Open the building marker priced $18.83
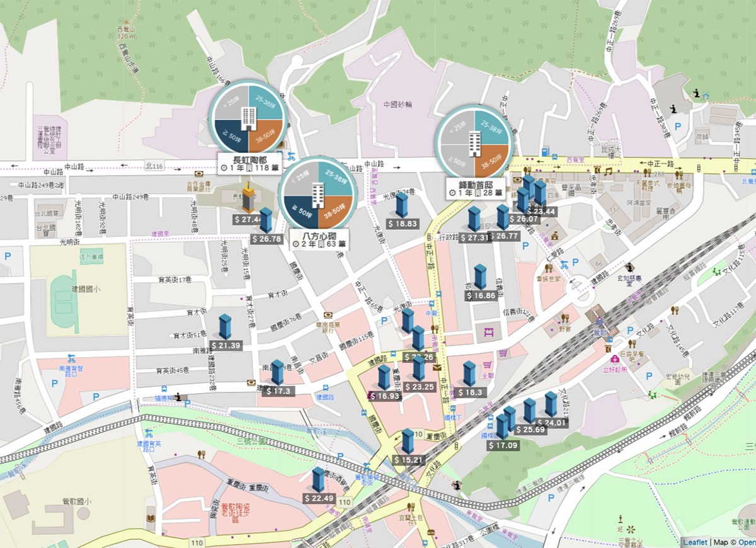756x548 pixels. click(402, 205)
